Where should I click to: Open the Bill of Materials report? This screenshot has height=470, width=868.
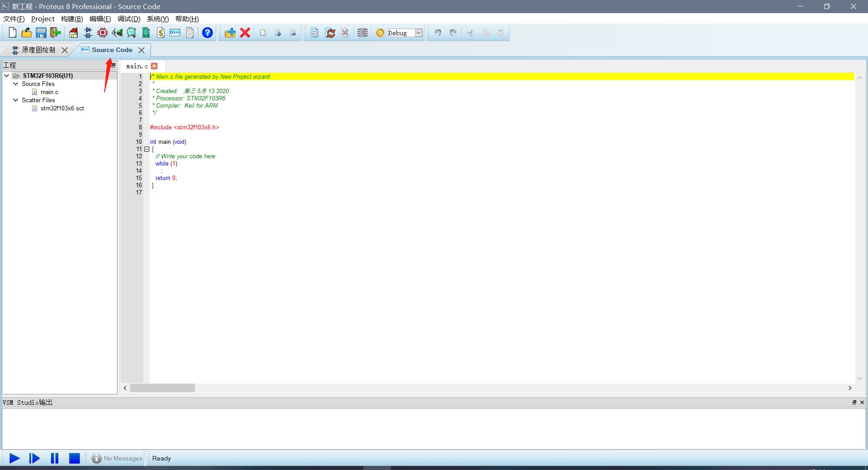point(161,33)
